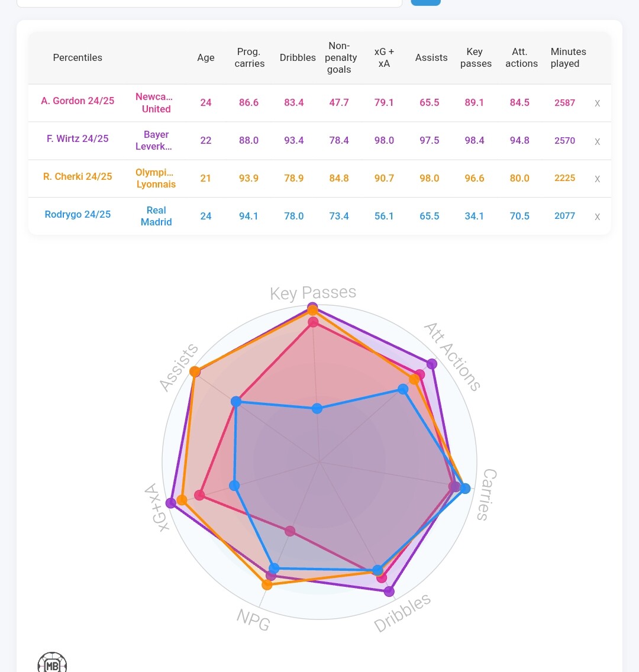Select the Minutes played column header
639x672 pixels.
[x=567, y=57]
